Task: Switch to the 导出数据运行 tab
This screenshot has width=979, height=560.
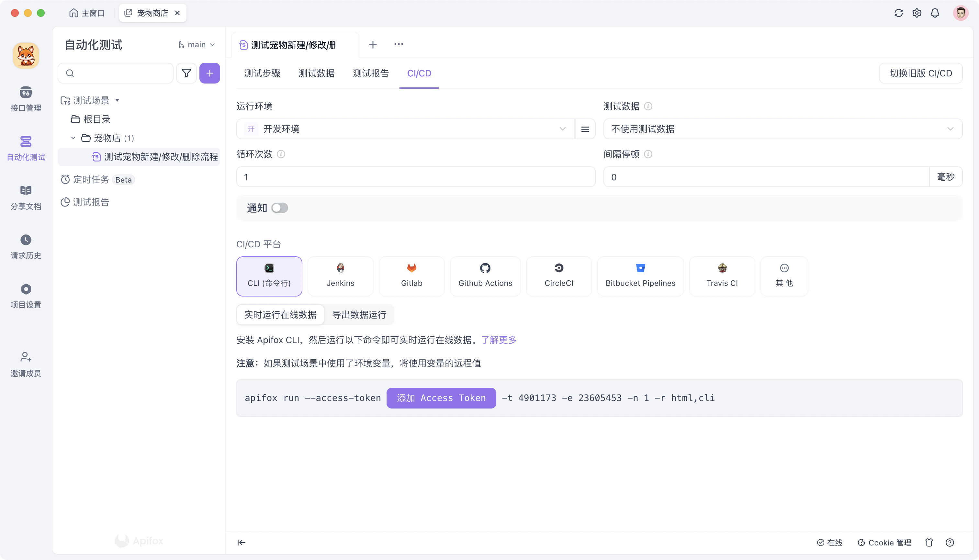Action: [x=359, y=315]
